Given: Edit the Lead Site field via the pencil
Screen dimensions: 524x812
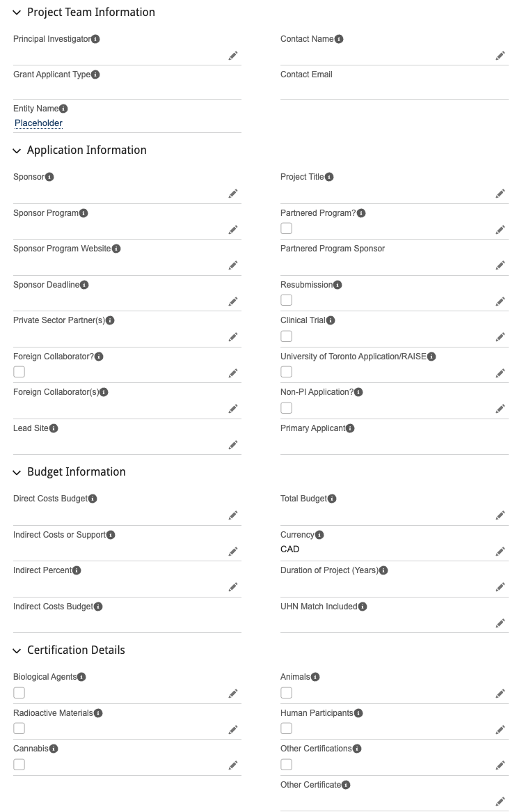Looking at the screenshot, I should [233, 444].
